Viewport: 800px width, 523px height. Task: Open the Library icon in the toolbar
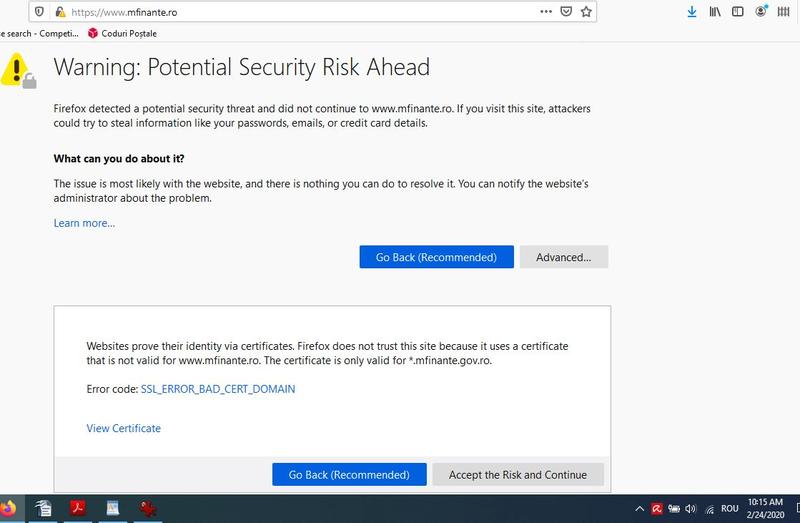tap(715, 12)
